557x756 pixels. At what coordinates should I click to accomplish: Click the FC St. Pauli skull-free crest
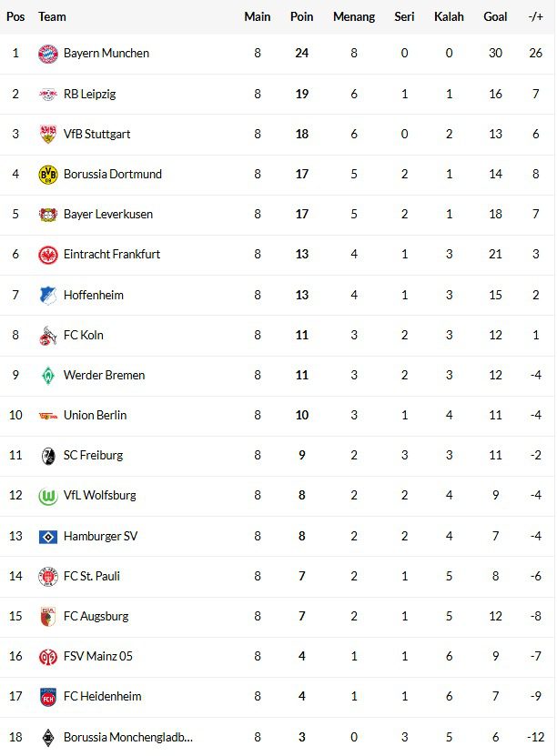pos(48,576)
